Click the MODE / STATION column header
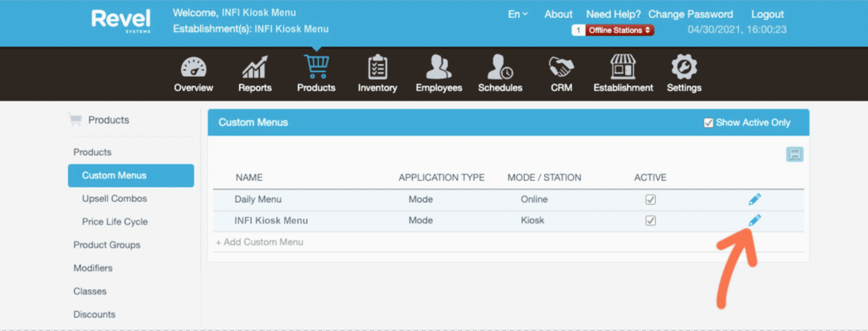 (544, 177)
